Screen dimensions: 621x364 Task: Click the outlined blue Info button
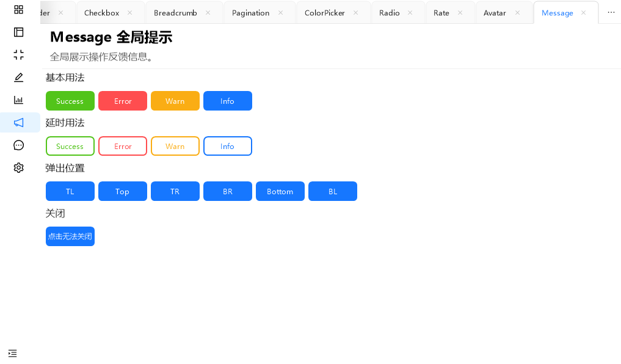pos(228,146)
